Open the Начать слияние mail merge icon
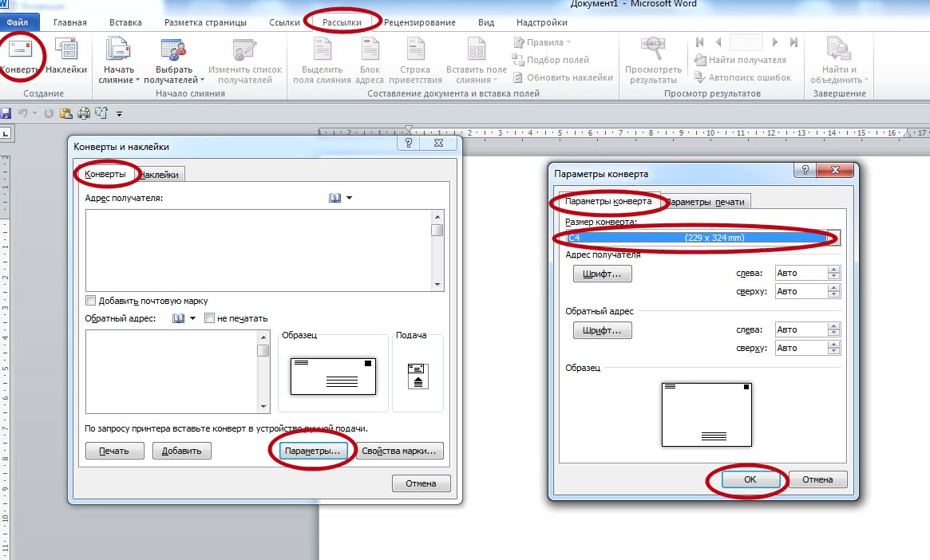Screen dimensions: 930x560 (118, 53)
